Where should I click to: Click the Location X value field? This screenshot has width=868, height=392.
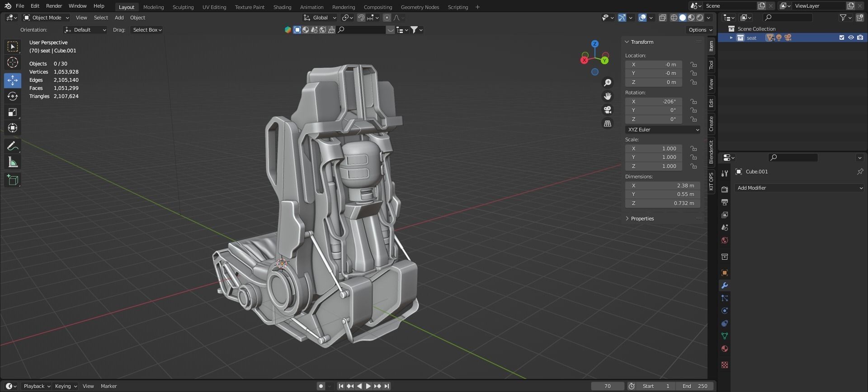tap(654, 65)
